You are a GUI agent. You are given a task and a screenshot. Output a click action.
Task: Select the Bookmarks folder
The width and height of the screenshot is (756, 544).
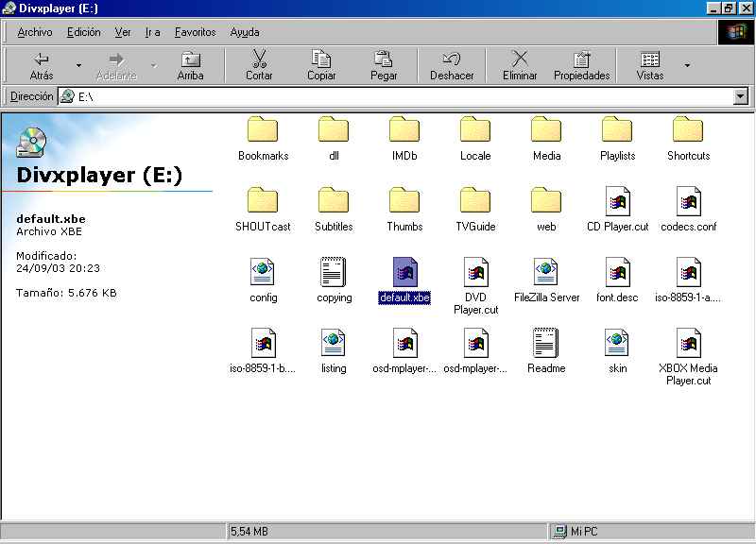(x=263, y=138)
